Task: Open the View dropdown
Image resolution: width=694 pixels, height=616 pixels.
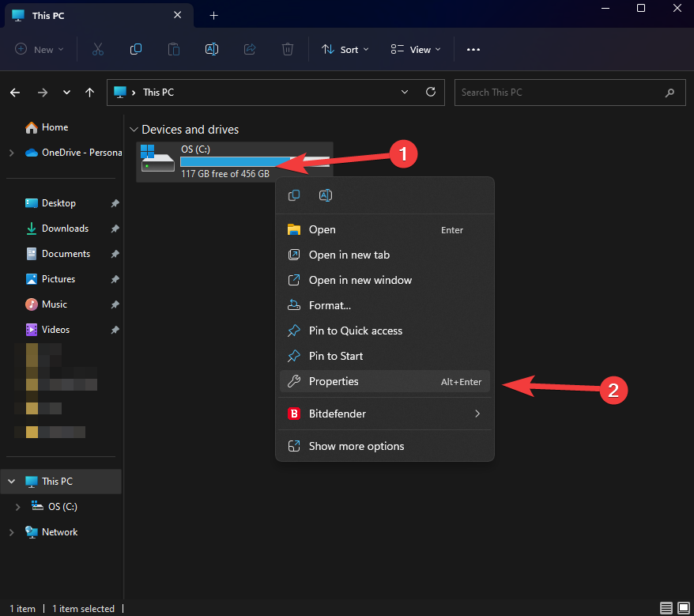Action: [x=416, y=49]
